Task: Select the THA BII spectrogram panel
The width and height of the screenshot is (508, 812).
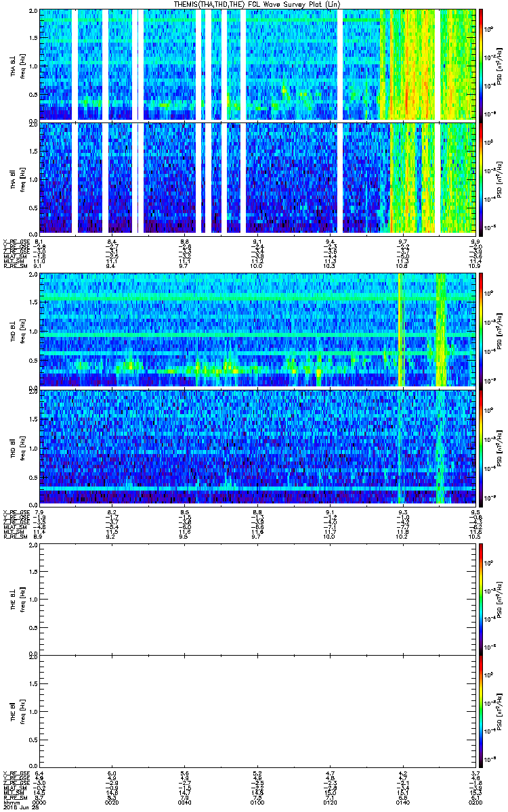Action: coord(257,178)
